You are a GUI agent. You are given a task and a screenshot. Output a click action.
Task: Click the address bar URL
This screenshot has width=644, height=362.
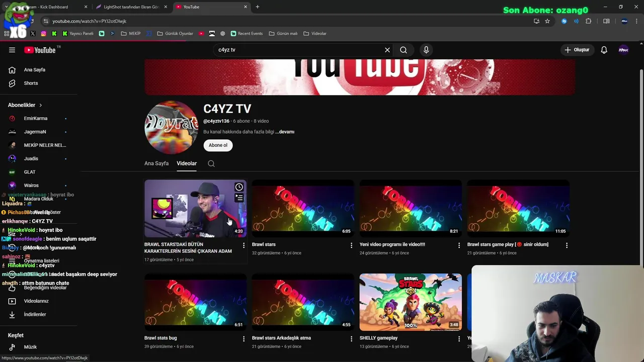[x=90, y=21]
